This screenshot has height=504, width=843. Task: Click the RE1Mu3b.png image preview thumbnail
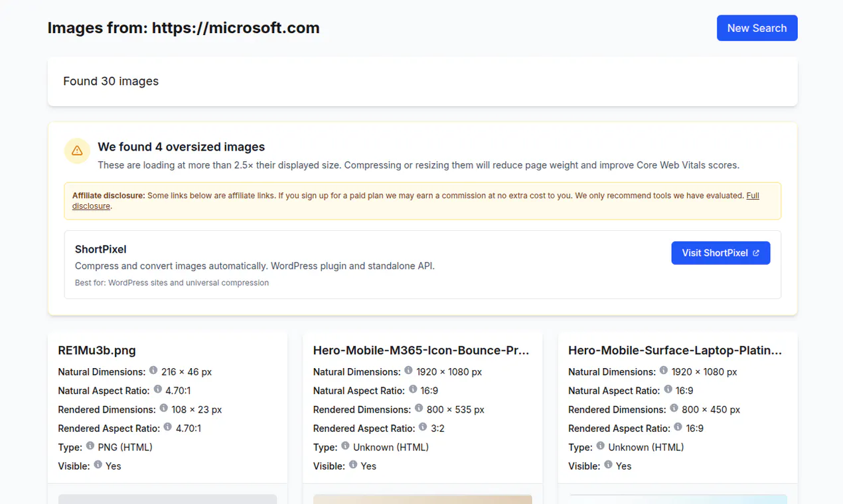tap(167, 499)
